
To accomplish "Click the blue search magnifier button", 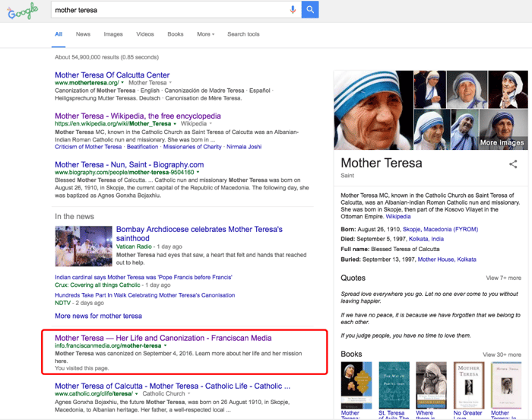I will click(310, 10).
